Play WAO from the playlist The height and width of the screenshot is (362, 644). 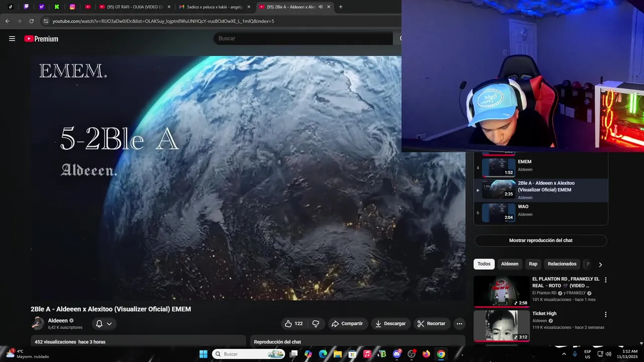click(541, 212)
